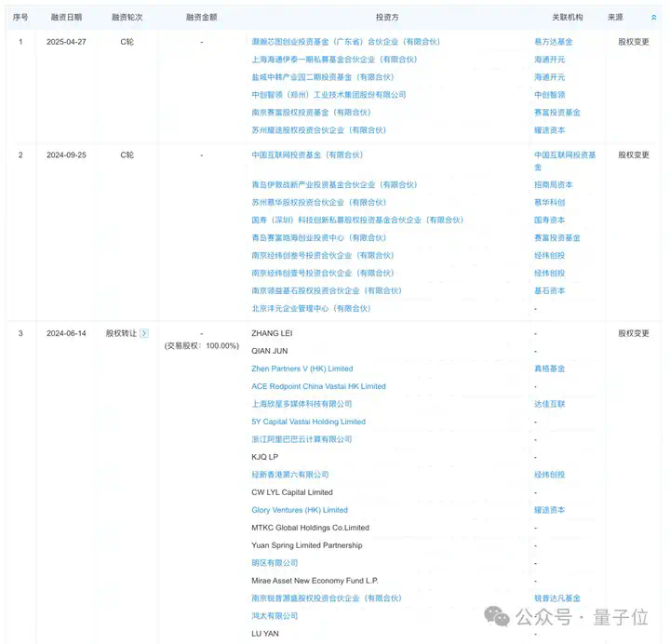
Task: Select date cell 2024-06-14
Action: [x=66, y=333]
